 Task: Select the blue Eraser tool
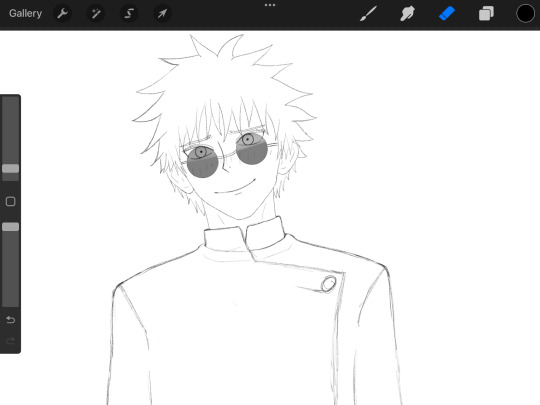(x=447, y=14)
